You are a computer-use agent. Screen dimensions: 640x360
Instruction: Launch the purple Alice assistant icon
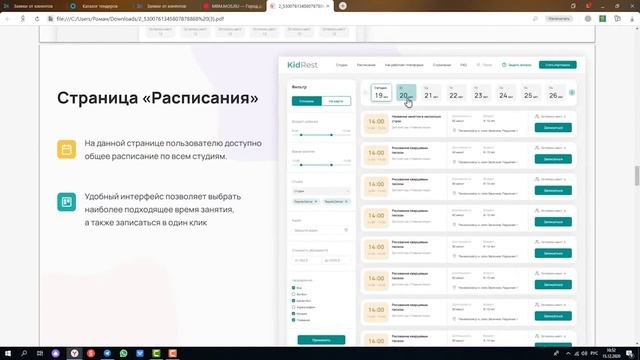point(56,353)
